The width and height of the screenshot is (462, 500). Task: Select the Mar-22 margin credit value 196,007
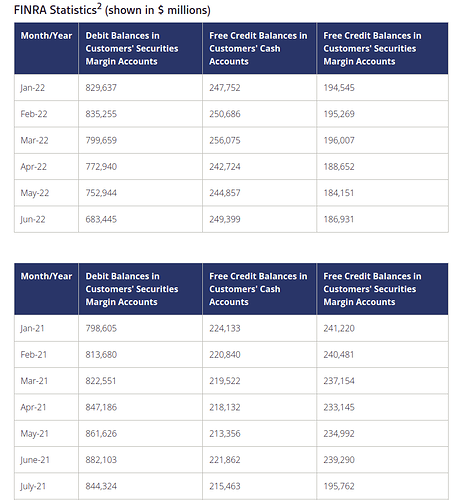click(x=339, y=140)
